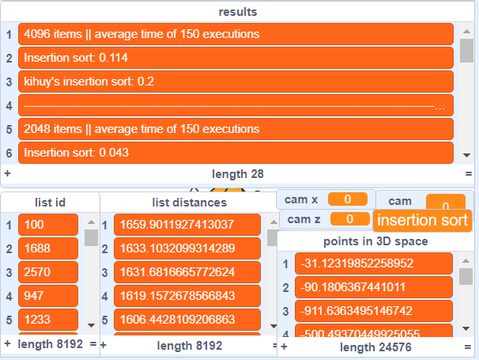
Task: Click the 'length 8192' label under list id
Action: tap(50, 344)
